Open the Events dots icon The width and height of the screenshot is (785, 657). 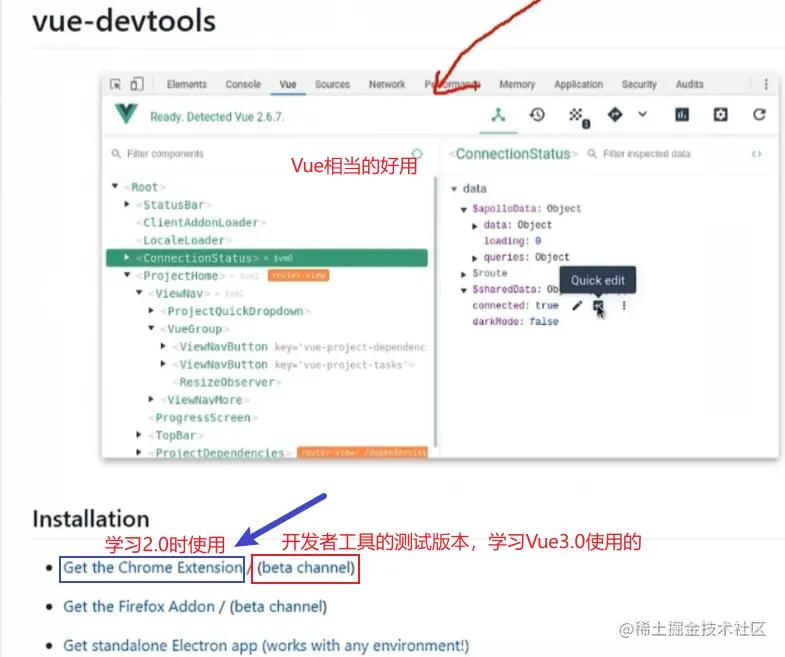577,116
